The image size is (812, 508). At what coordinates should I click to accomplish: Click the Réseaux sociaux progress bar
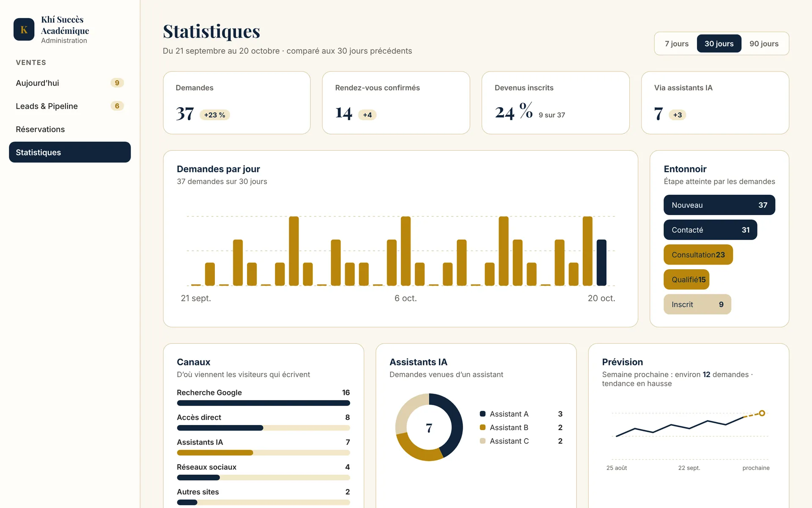(x=263, y=478)
